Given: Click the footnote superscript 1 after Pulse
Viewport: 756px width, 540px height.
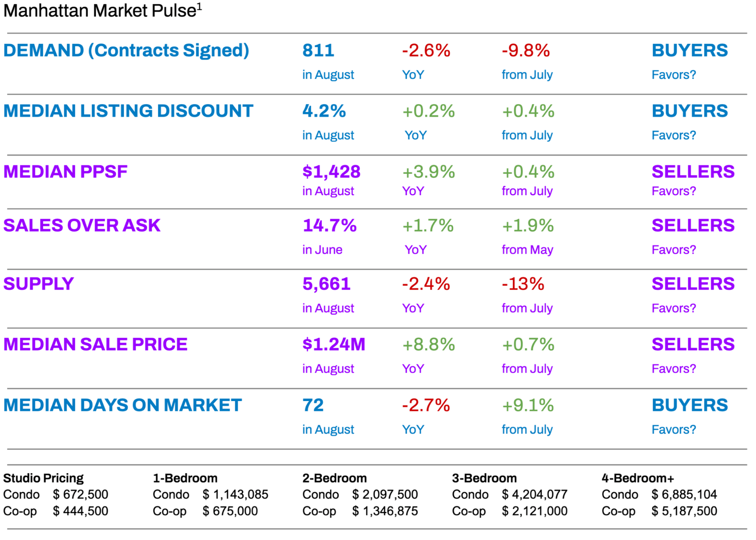Looking at the screenshot, I should pyautogui.click(x=199, y=7).
